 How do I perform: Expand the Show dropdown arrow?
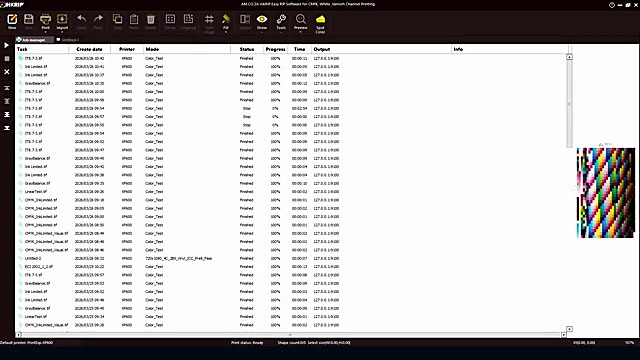coord(262,32)
